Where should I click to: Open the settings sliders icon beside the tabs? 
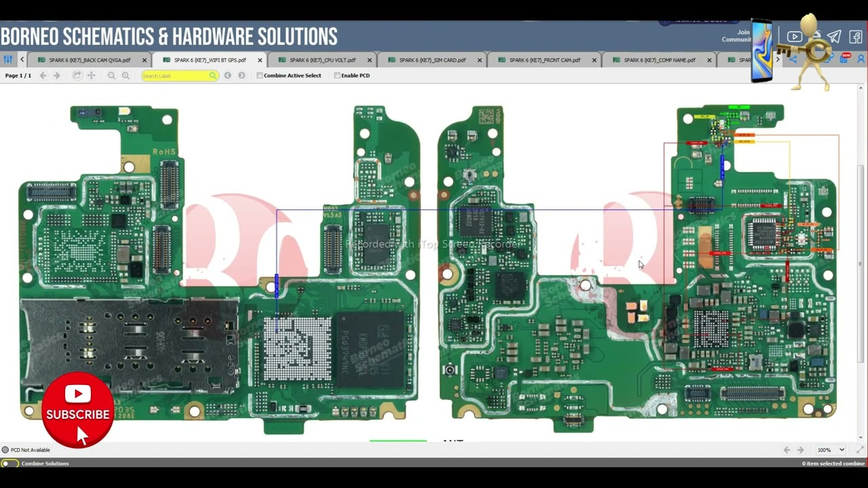coord(8,60)
